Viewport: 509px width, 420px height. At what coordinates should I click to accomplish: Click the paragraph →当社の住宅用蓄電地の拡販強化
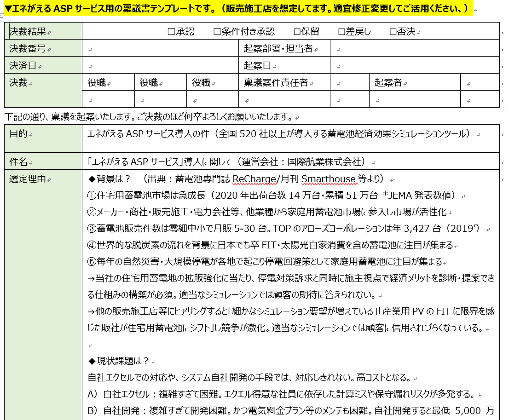291,286
